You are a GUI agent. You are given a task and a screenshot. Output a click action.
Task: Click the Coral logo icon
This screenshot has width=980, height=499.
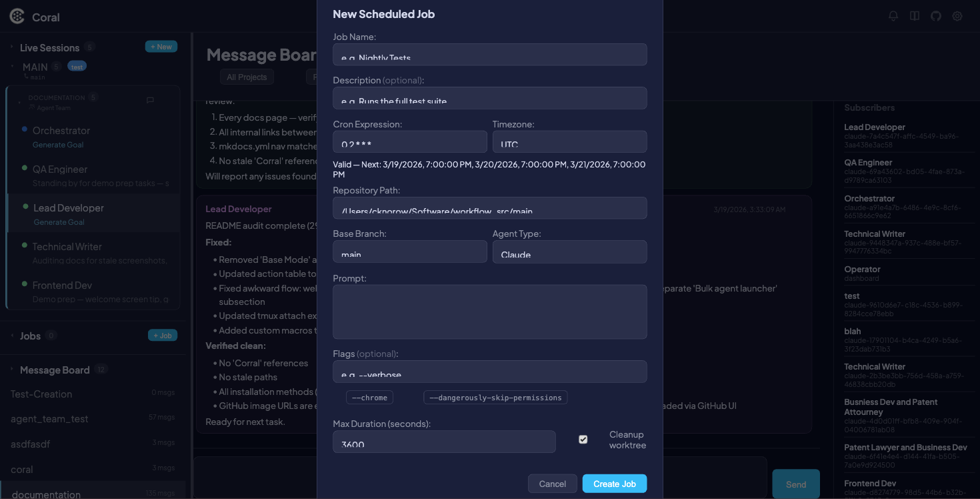coord(17,16)
